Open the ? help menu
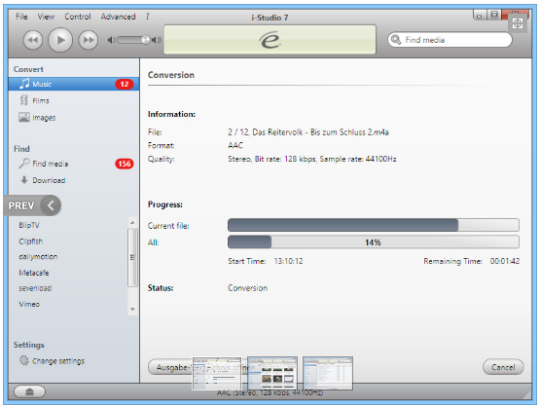 147,17
